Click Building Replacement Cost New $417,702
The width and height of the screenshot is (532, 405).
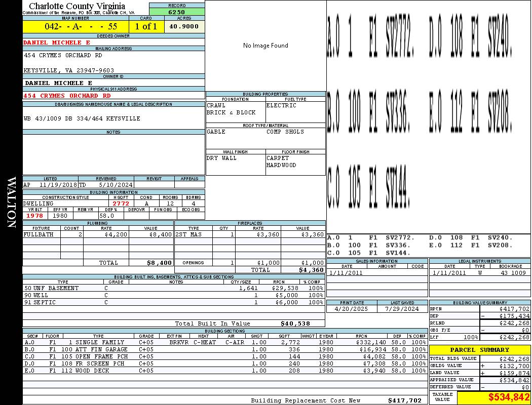click(405, 400)
